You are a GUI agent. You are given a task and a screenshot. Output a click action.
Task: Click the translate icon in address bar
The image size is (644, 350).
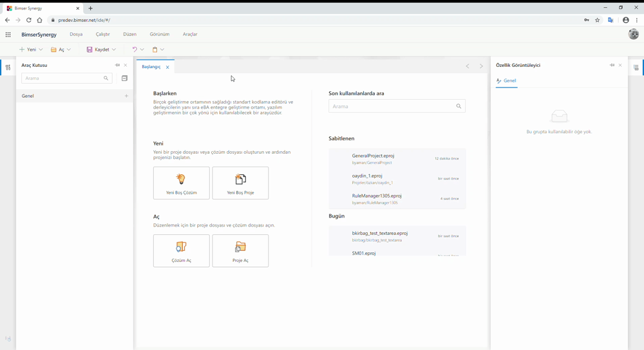(x=611, y=20)
